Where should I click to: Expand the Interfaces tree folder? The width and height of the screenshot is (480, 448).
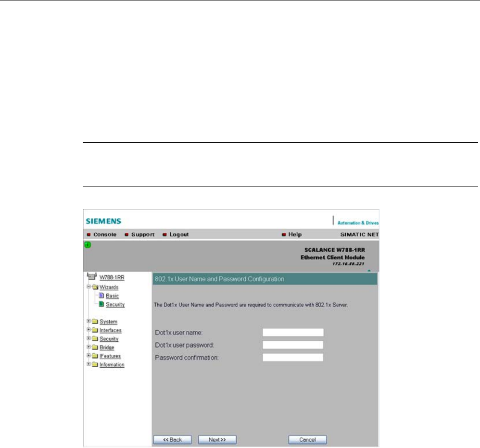point(88,330)
